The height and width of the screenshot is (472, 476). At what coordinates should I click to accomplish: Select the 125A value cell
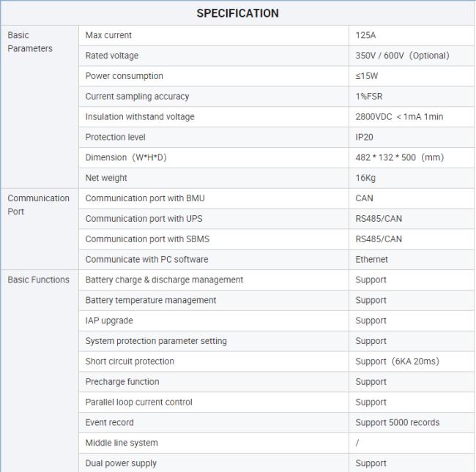365,35
